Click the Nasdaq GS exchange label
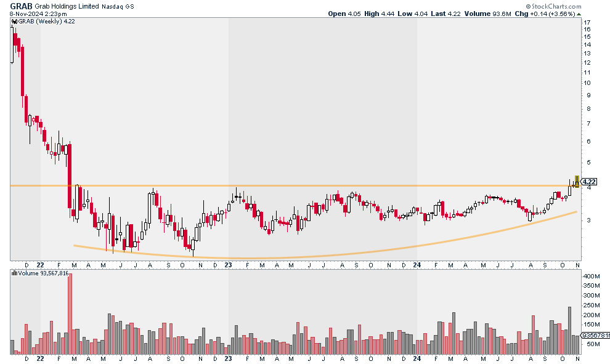 click(118, 7)
